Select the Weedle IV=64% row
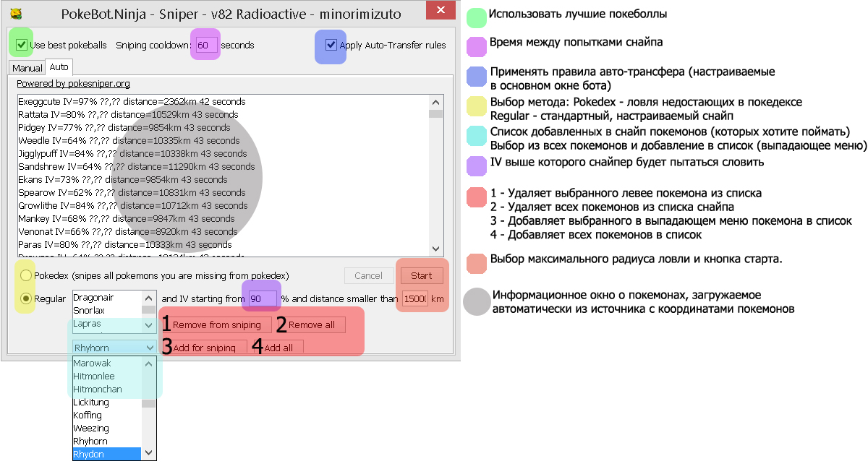The image size is (868, 469). click(223, 141)
